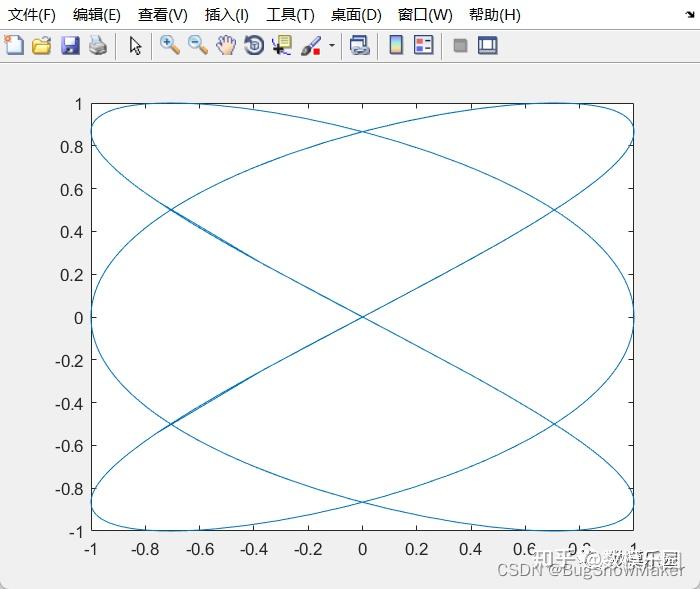Viewport: 700px width, 589px height.
Task: Open a file with the folder icon
Action: 42,46
